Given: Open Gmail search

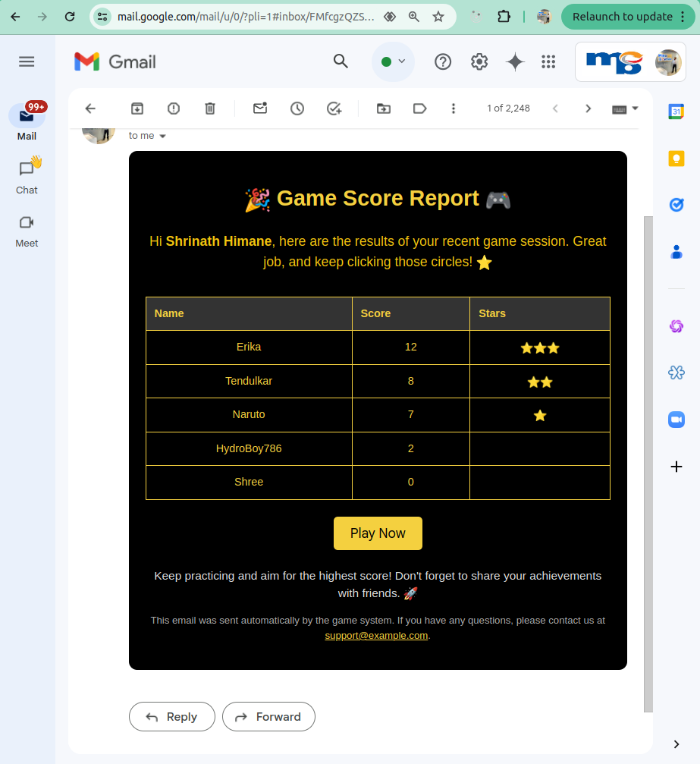Looking at the screenshot, I should [x=340, y=61].
